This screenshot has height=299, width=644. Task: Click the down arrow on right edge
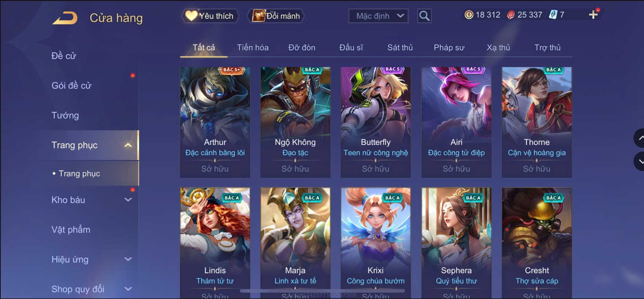639,161
